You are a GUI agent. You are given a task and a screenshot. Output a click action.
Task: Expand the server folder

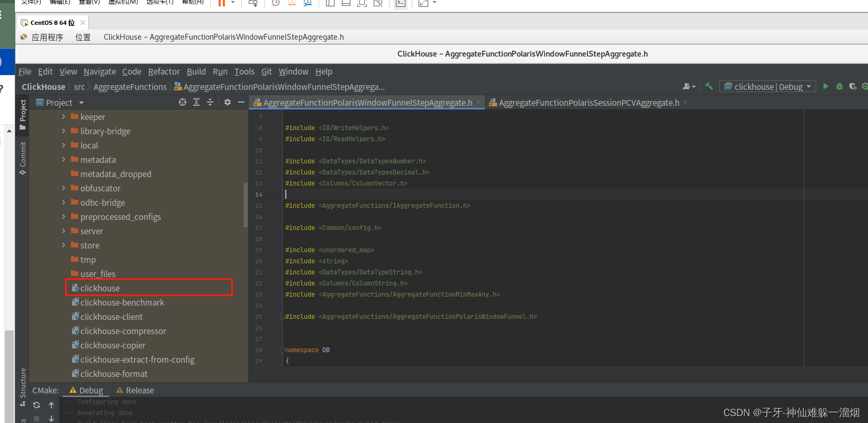point(64,231)
